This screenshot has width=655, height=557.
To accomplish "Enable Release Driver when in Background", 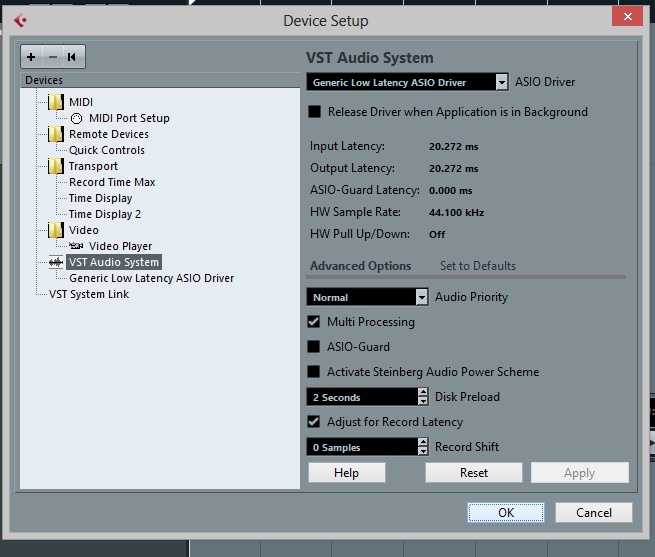I will (x=315, y=112).
